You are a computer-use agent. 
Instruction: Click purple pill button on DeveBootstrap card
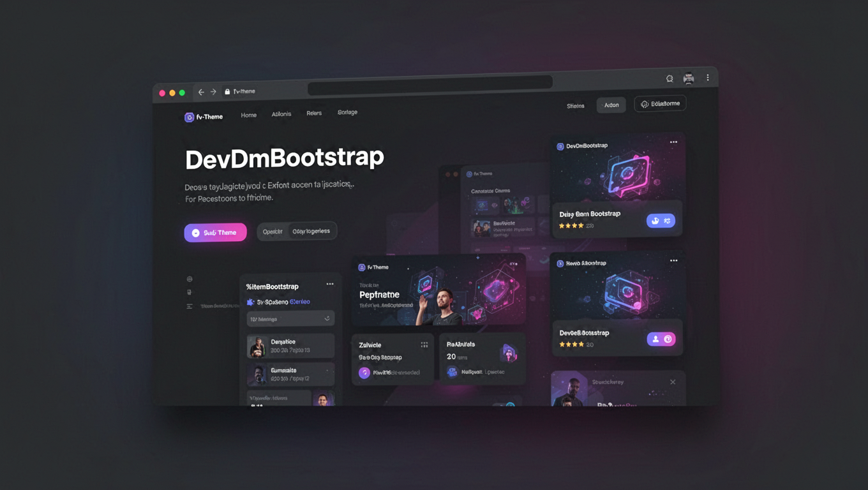[661, 339]
